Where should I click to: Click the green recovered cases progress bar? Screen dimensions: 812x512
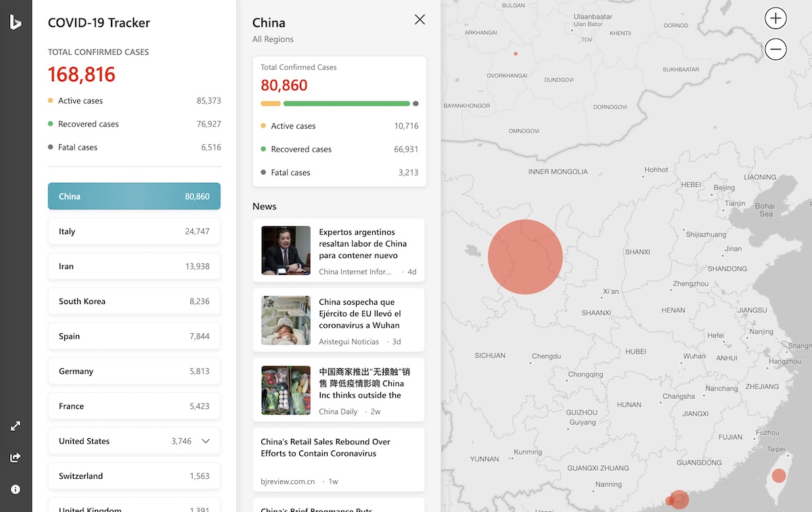346,104
